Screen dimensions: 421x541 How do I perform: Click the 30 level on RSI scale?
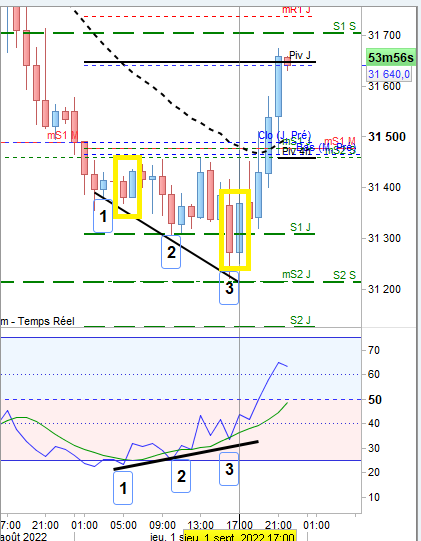pos(374,448)
